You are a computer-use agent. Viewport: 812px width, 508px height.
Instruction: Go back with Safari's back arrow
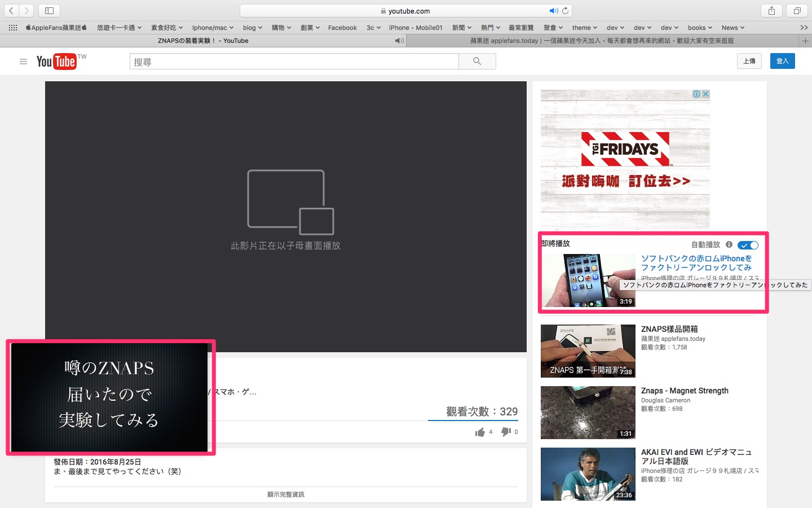11,11
